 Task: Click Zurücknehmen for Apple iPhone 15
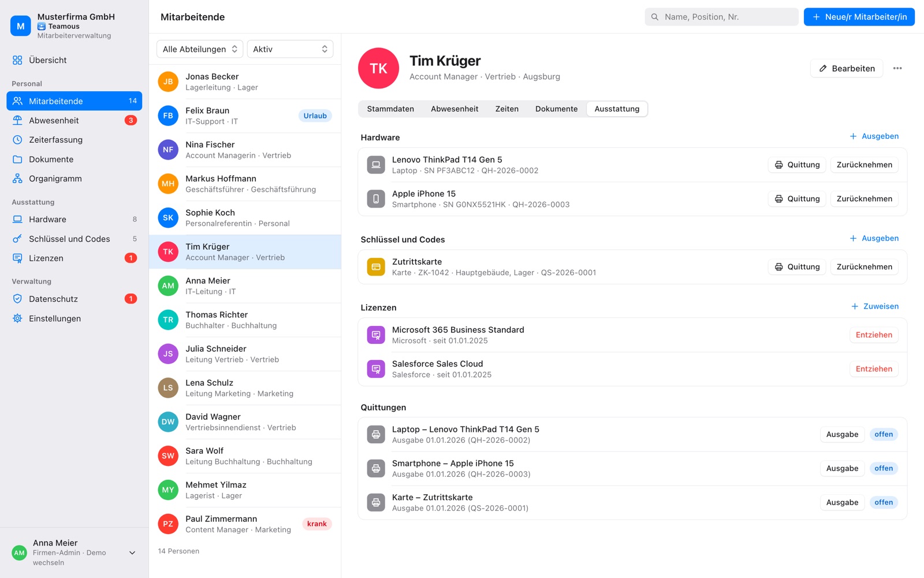coord(864,199)
